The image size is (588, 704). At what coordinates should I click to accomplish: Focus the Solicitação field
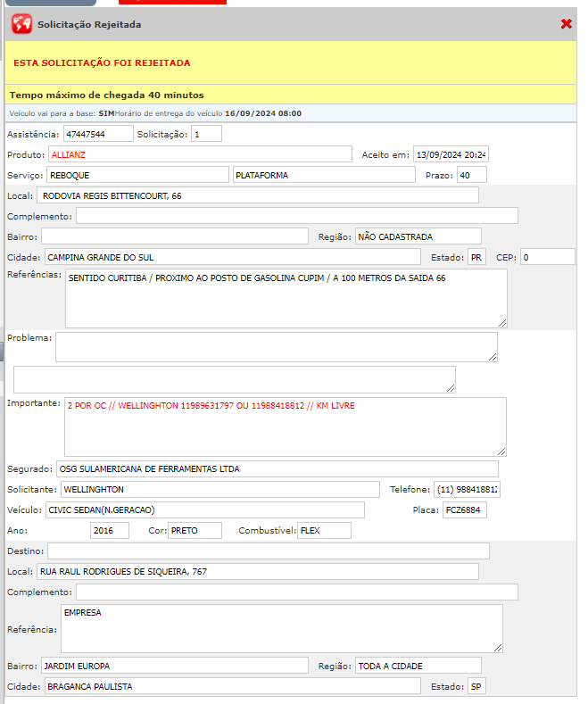tap(206, 134)
